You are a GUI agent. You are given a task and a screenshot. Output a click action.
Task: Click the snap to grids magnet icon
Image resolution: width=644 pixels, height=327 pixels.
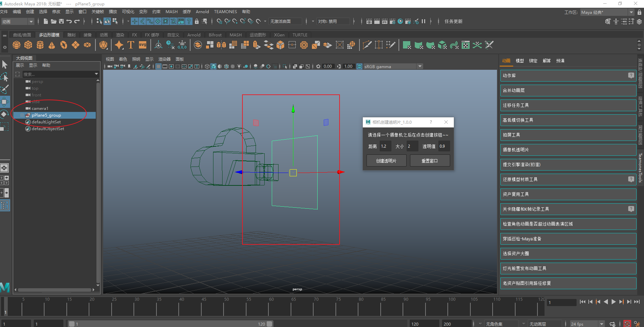click(x=219, y=21)
